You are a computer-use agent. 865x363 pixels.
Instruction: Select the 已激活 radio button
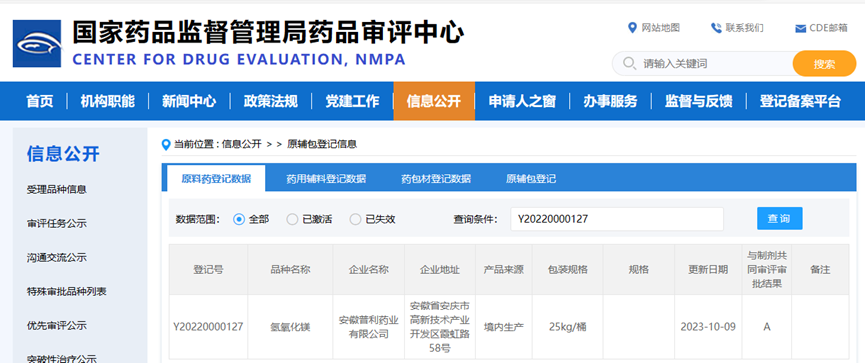point(292,219)
